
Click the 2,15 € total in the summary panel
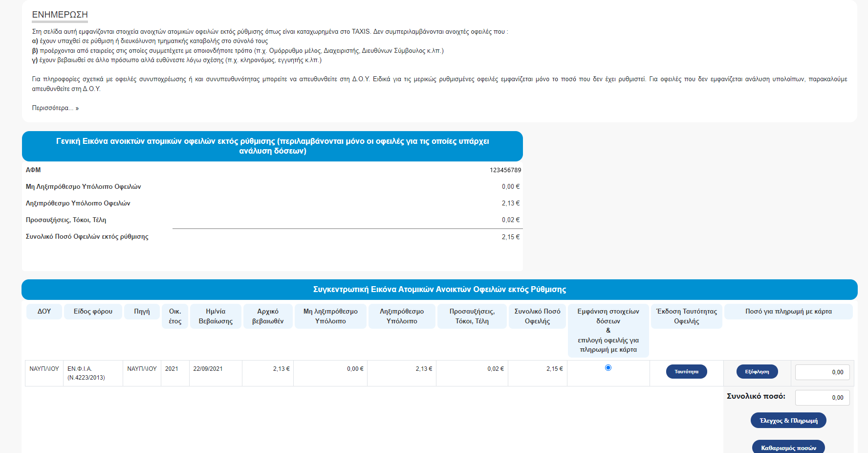pyautogui.click(x=511, y=237)
